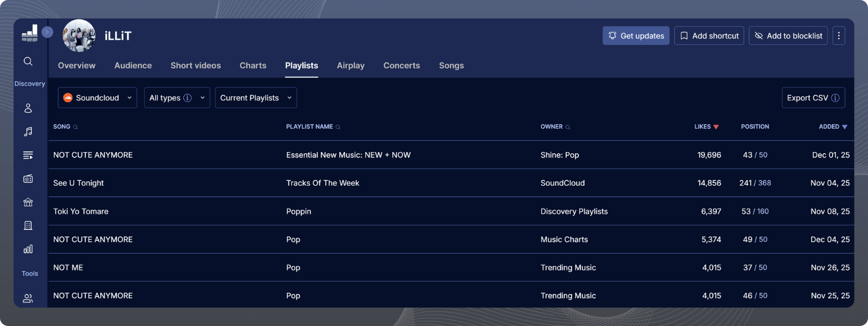Expand the sidebar with the arrow button
The image size is (868, 326).
[x=48, y=32]
